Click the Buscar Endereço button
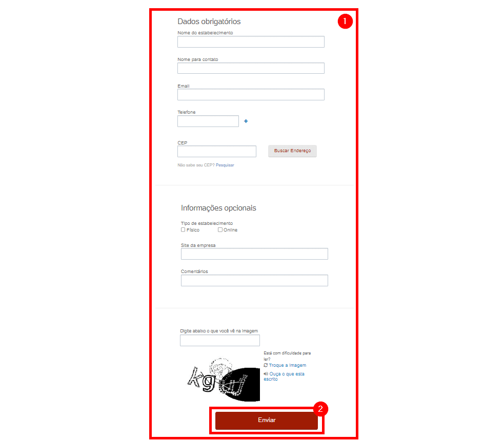The width and height of the screenshot is (504, 441). coord(292,151)
